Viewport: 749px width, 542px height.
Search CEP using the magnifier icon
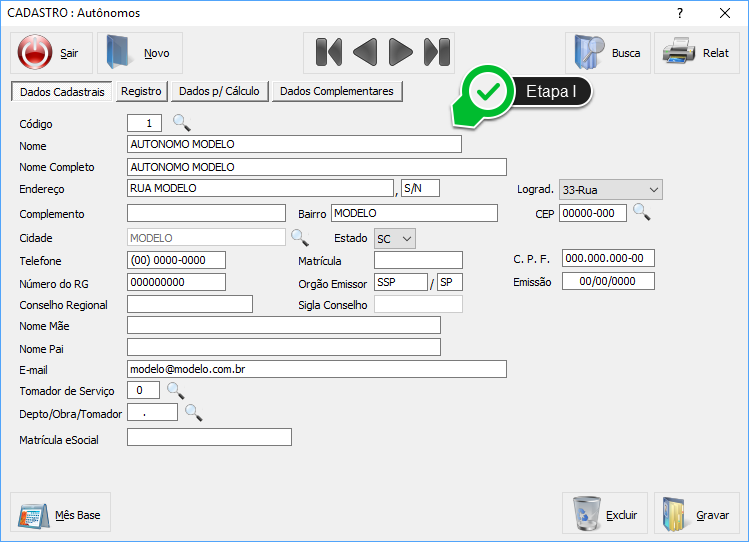[x=641, y=213]
